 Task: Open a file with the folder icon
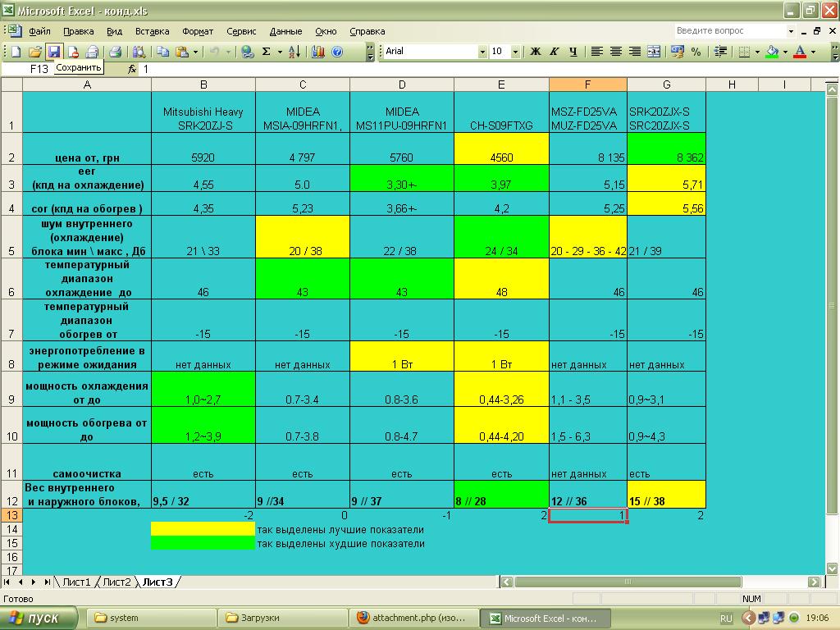(x=34, y=52)
